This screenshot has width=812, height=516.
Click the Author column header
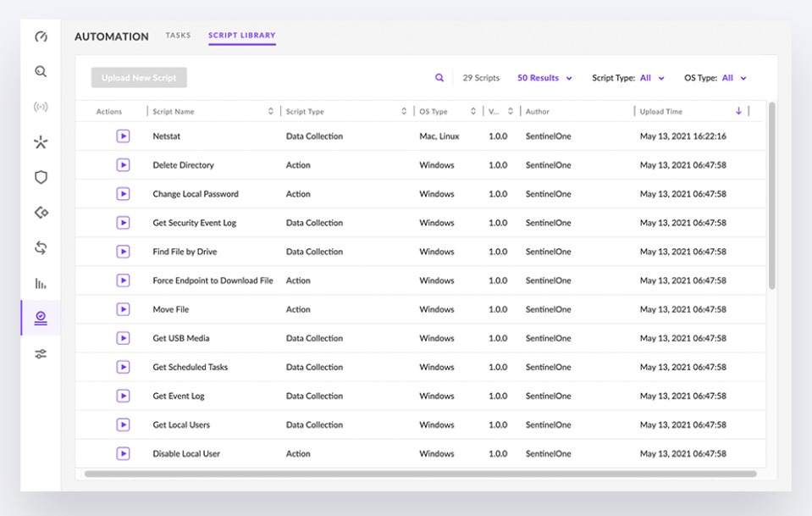538,111
